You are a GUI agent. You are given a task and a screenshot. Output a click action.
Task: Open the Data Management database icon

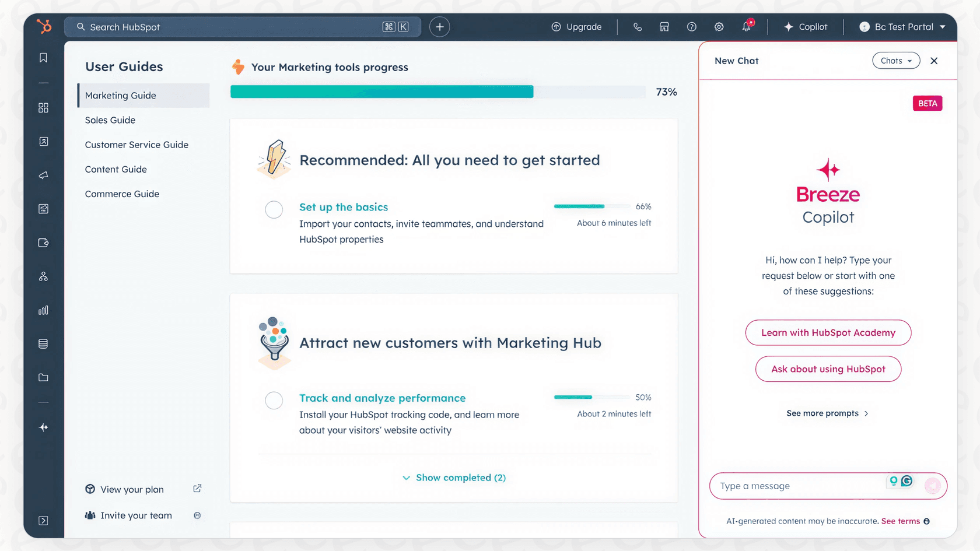coord(43,343)
